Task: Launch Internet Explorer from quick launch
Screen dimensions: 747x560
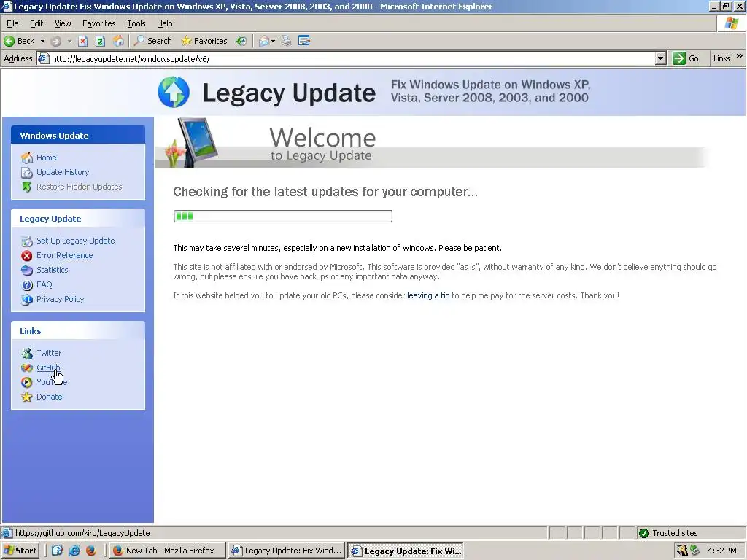Action: [x=74, y=551]
